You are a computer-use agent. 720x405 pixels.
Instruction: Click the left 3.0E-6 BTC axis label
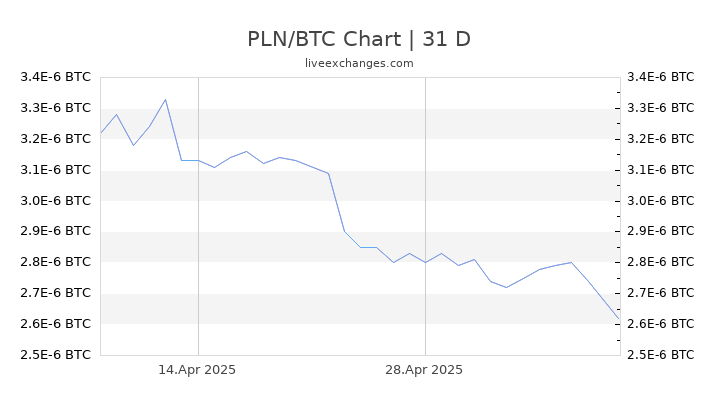(56, 201)
